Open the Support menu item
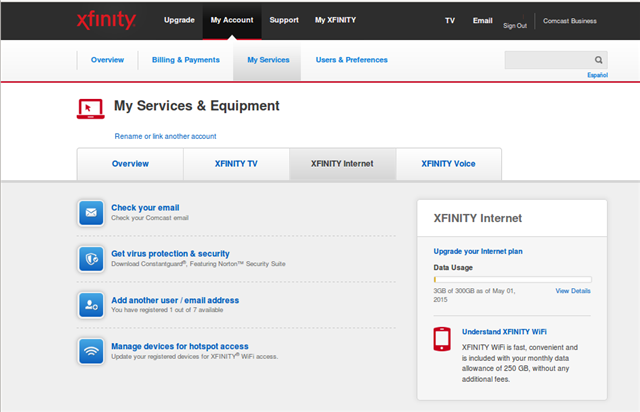 pos(284,20)
